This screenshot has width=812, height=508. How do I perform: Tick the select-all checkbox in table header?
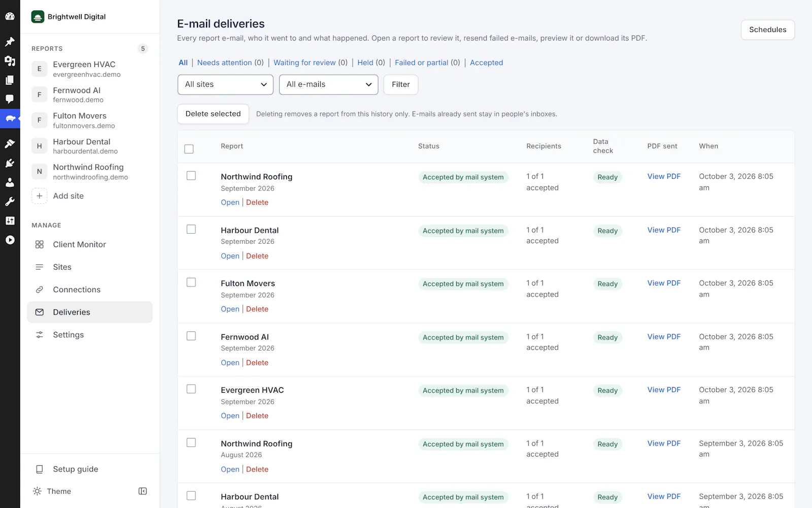click(189, 149)
